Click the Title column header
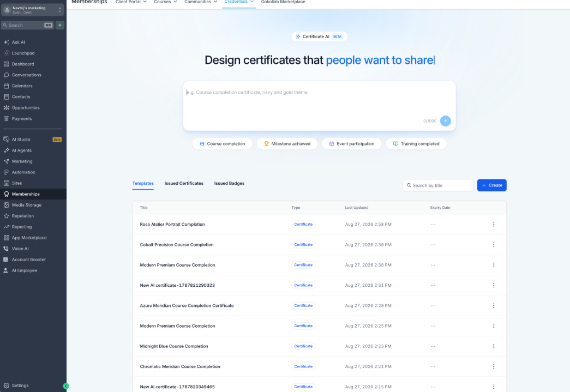This screenshot has height=392, width=570. [x=143, y=208]
